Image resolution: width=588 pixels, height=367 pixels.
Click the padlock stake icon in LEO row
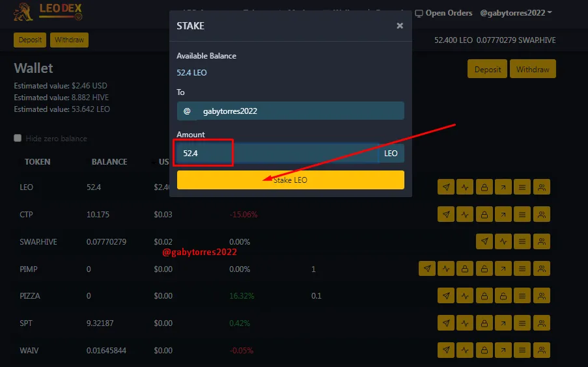484,187
